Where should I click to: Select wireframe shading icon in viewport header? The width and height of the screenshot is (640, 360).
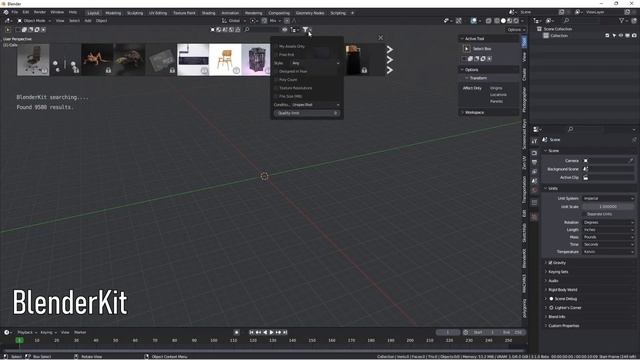497,20
